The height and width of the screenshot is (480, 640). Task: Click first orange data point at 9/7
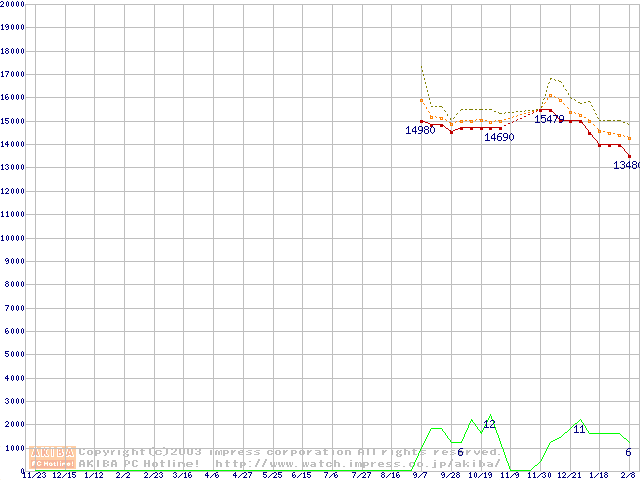pyautogui.click(x=422, y=100)
